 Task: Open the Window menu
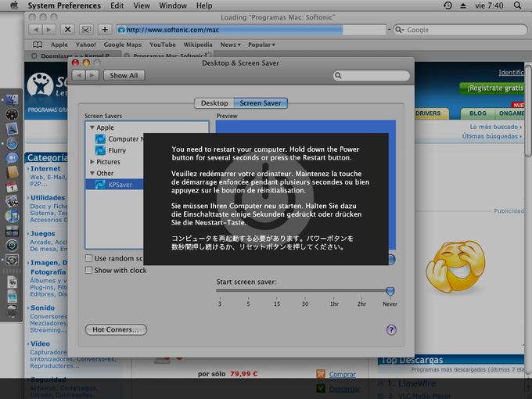tap(173, 5)
